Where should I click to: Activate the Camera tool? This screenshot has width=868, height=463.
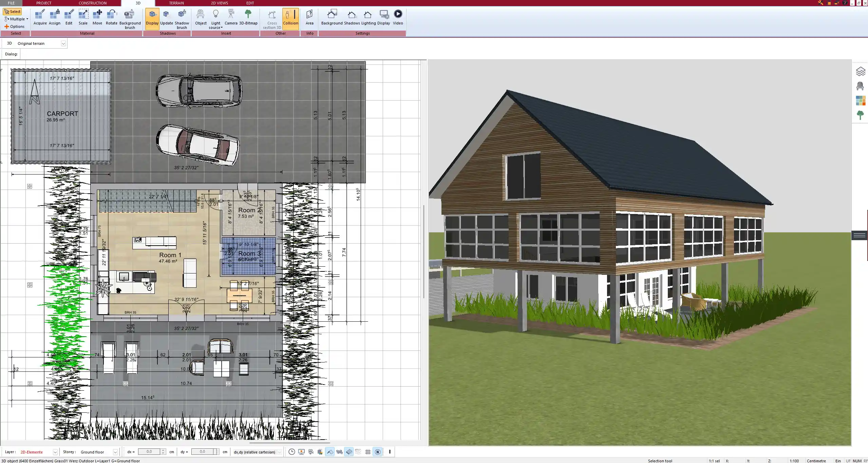[231, 16]
